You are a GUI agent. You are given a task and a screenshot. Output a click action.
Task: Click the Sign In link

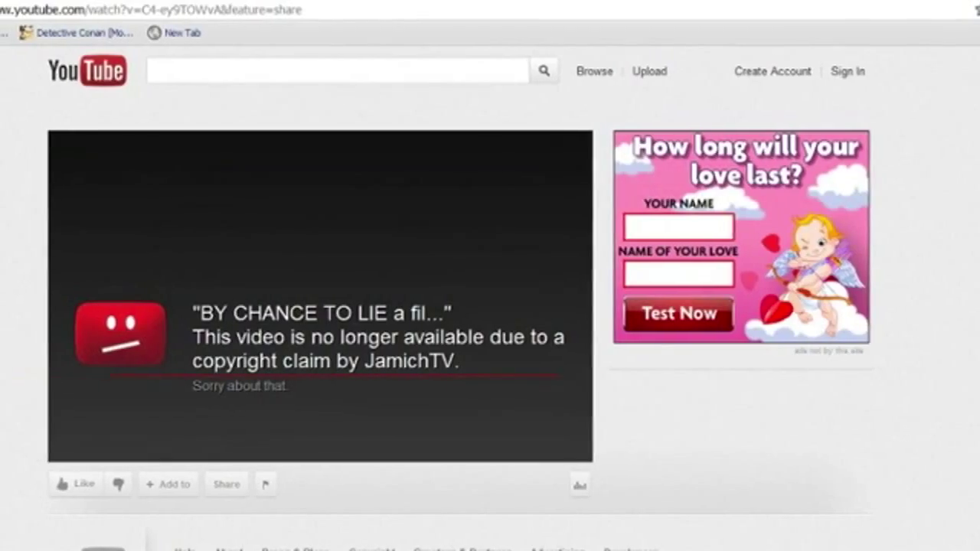(848, 71)
